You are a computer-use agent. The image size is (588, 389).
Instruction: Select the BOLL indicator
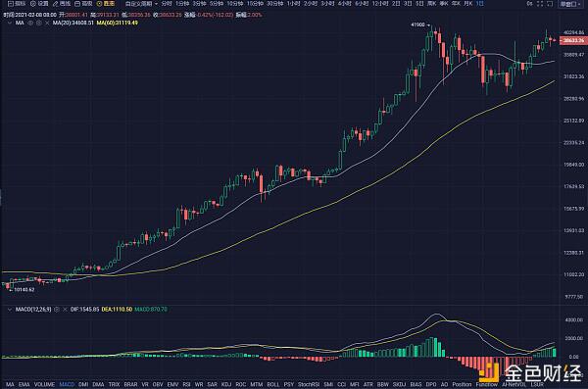point(273,384)
